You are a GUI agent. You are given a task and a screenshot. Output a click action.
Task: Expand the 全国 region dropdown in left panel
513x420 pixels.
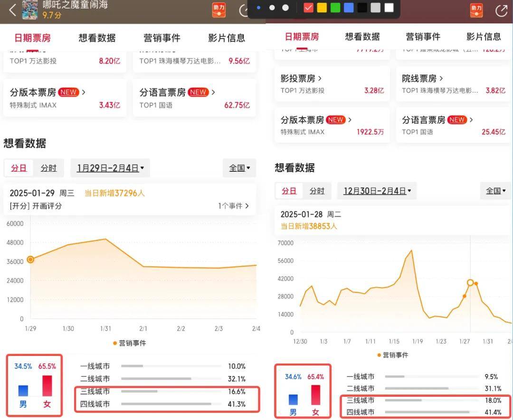[239, 168]
